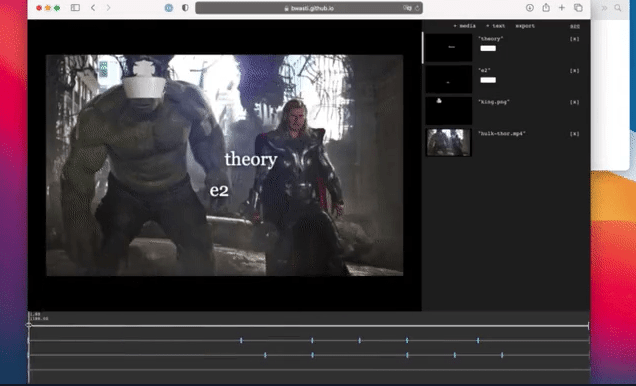Export the video project
636x386 pixels.
pos(525,26)
